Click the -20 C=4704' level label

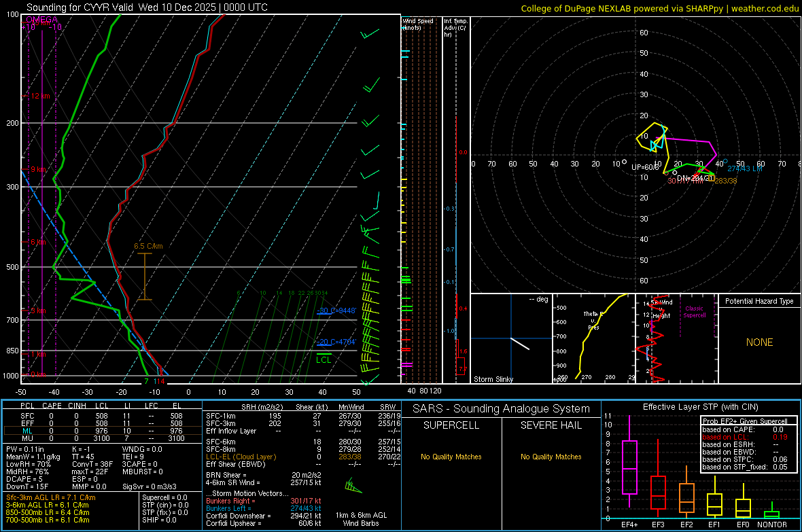pyautogui.click(x=336, y=342)
